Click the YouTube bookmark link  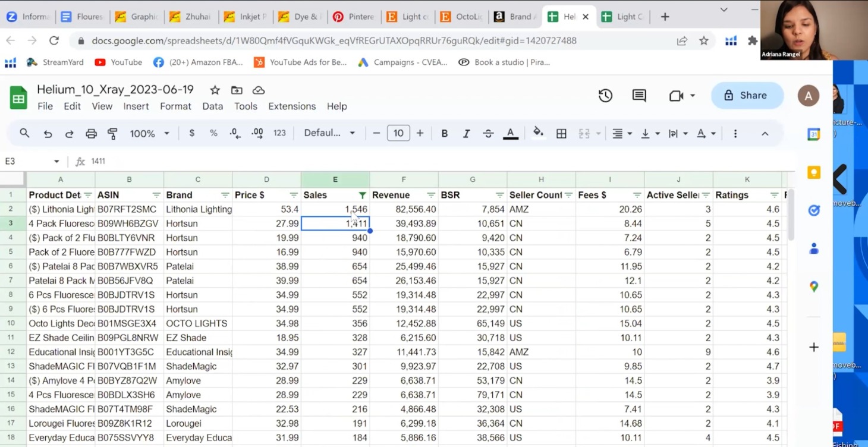(119, 62)
